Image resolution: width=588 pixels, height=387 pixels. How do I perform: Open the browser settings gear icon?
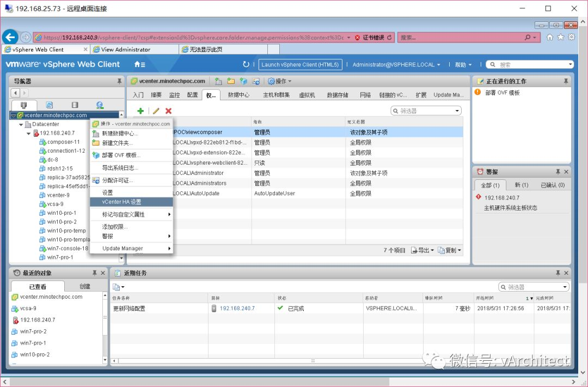(x=572, y=37)
